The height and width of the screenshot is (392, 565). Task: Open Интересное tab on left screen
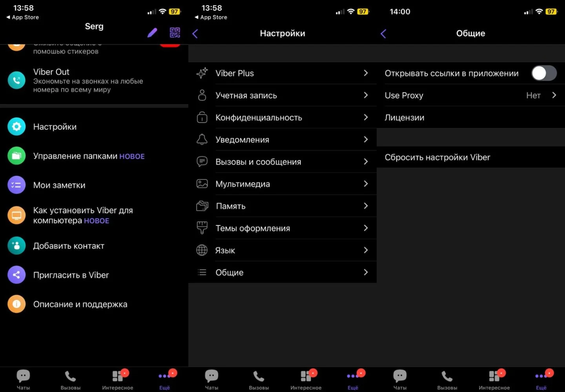pos(118,379)
